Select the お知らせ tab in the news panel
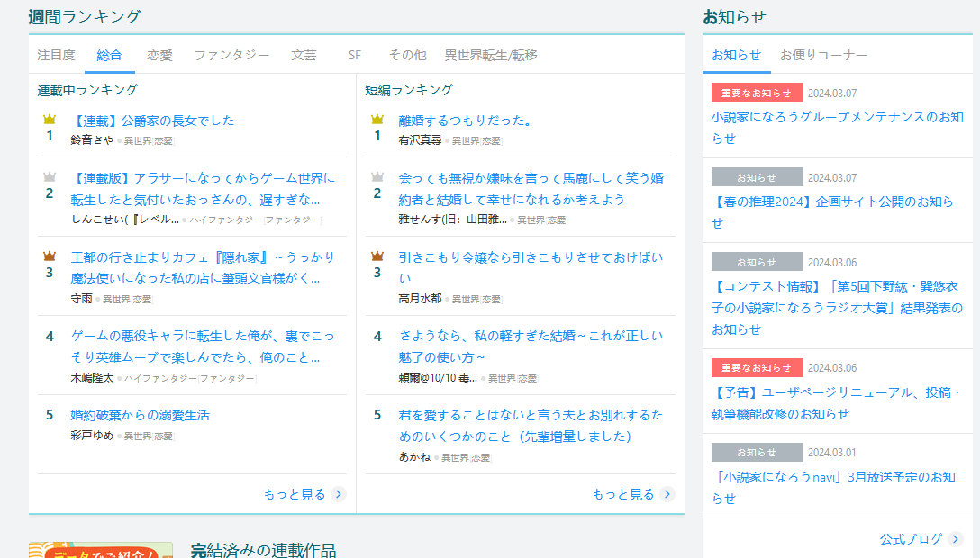The width and height of the screenshot is (980, 558). click(736, 55)
